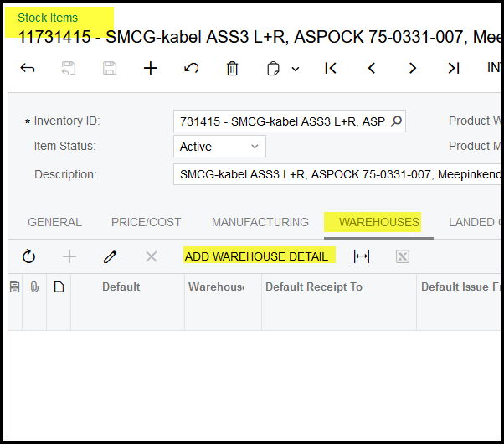Click the pencil edit icon in grid toolbar

pos(111,256)
